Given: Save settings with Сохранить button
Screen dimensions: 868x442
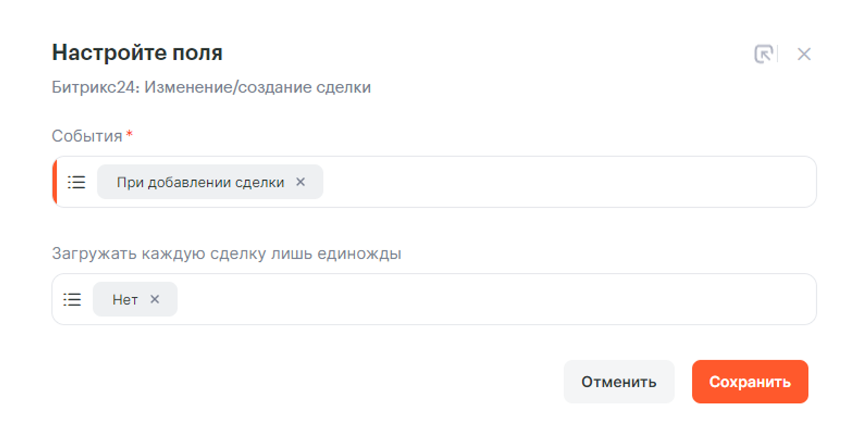Looking at the screenshot, I should pos(749,382).
